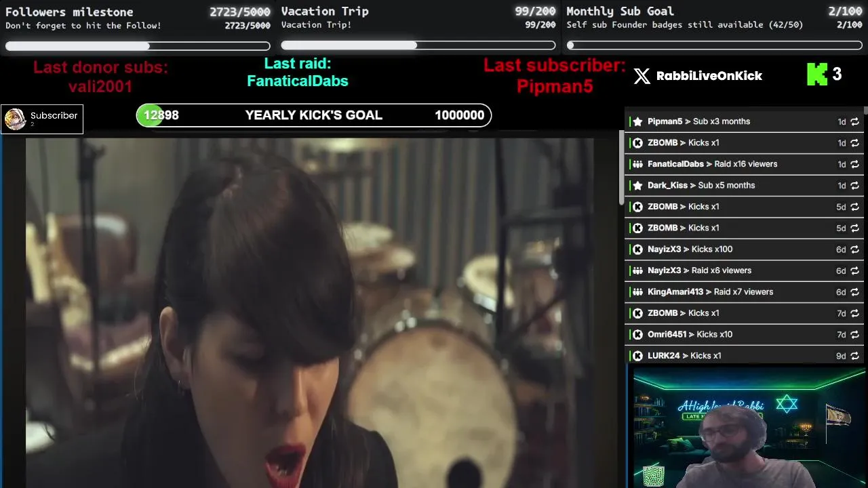This screenshot has height=488, width=868.
Task: Click the Kick counter number 3
Action: tap(837, 75)
